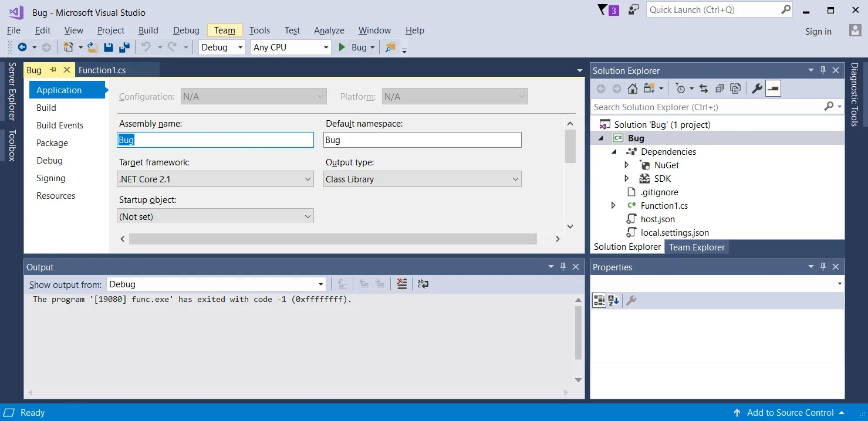Open the Properties wrench icon in Solution Explorer

click(757, 89)
